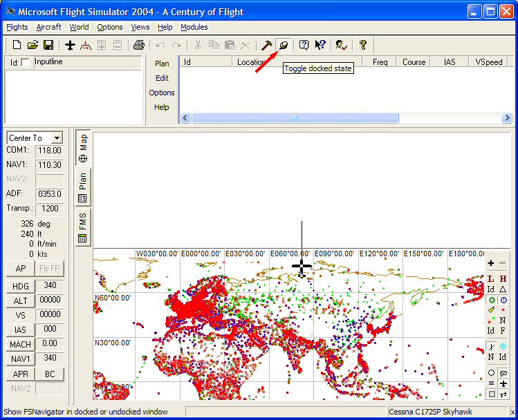
Task: Click the COM1 frequency field 118.00
Action: [x=50, y=151]
